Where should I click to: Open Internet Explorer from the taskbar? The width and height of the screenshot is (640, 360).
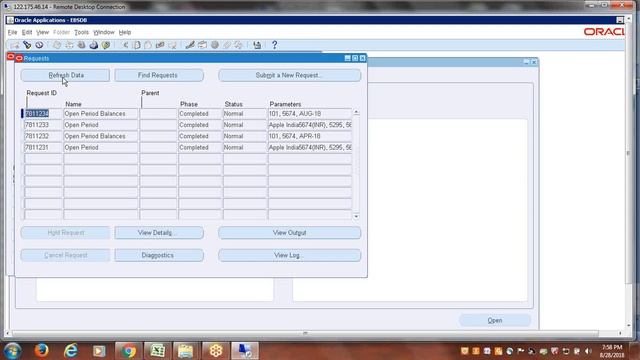[71, 351]
